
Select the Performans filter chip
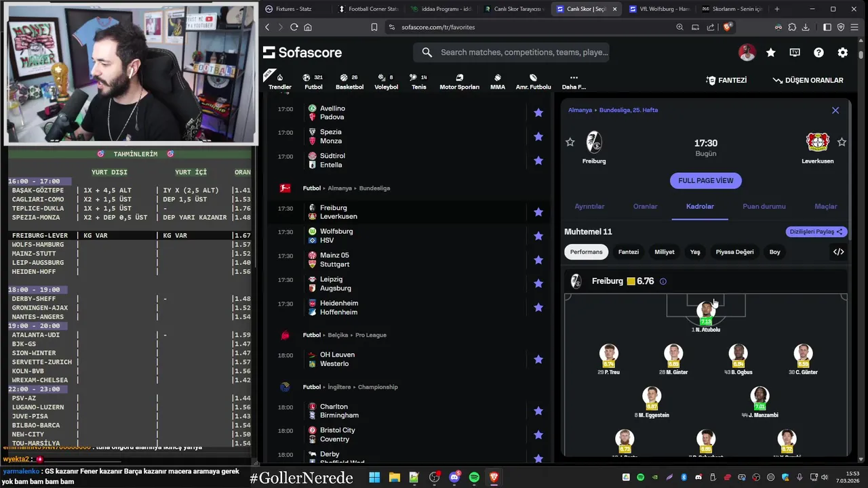[586, 251]
